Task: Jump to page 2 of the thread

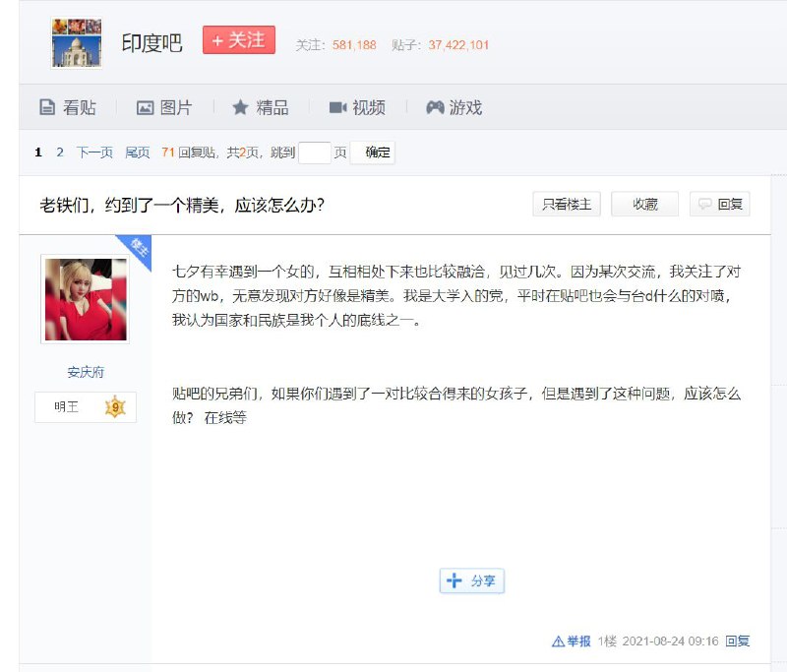Action: 60,153
